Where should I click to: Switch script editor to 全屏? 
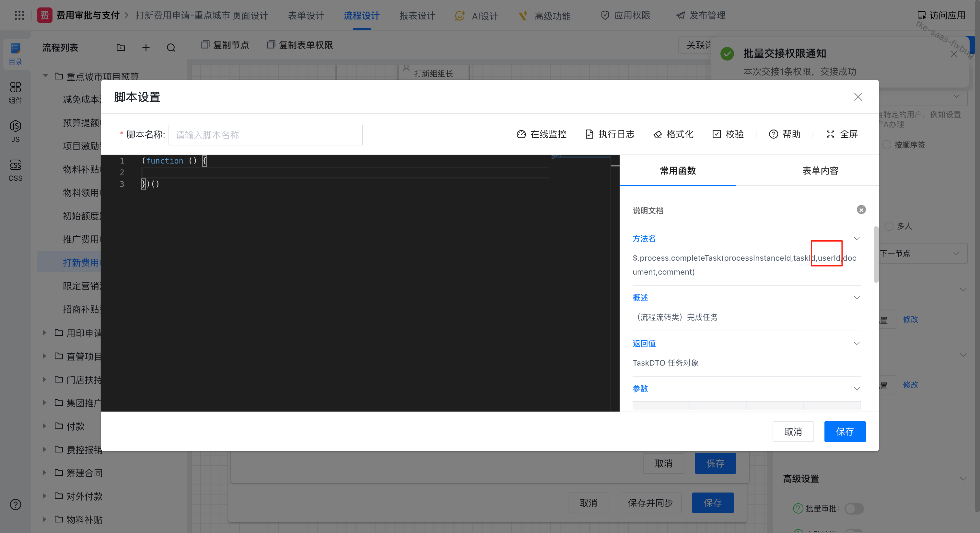coord(842,134)
